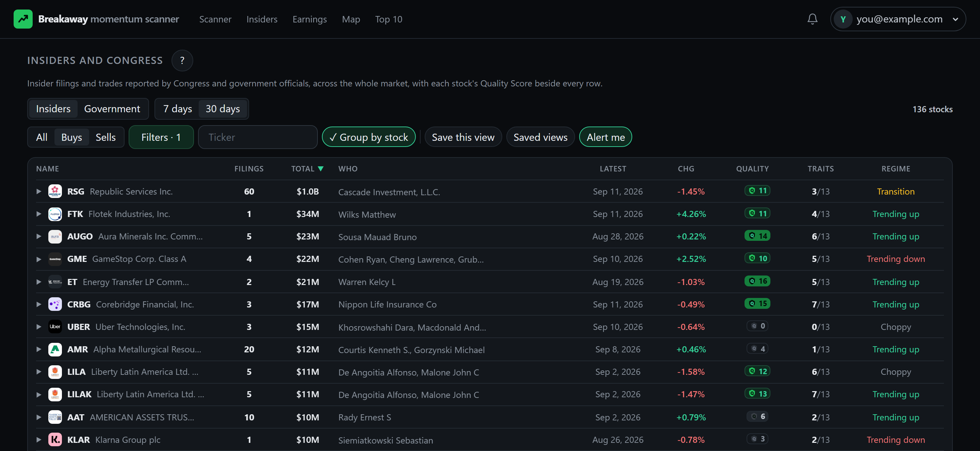Image resolution: width=980 pixels, height=451 pixels.
Task: Click AAT quality score badge 6
Action: click(757, 416)
